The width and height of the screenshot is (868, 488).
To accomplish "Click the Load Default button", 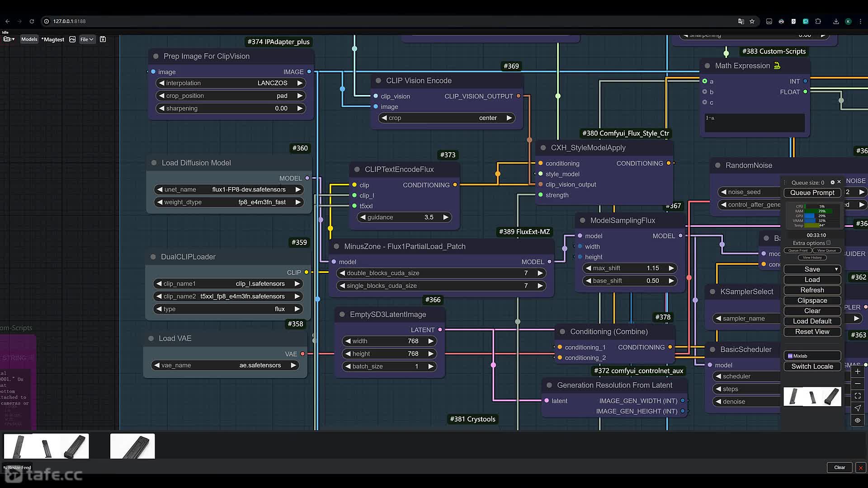I will click(812, 321).
